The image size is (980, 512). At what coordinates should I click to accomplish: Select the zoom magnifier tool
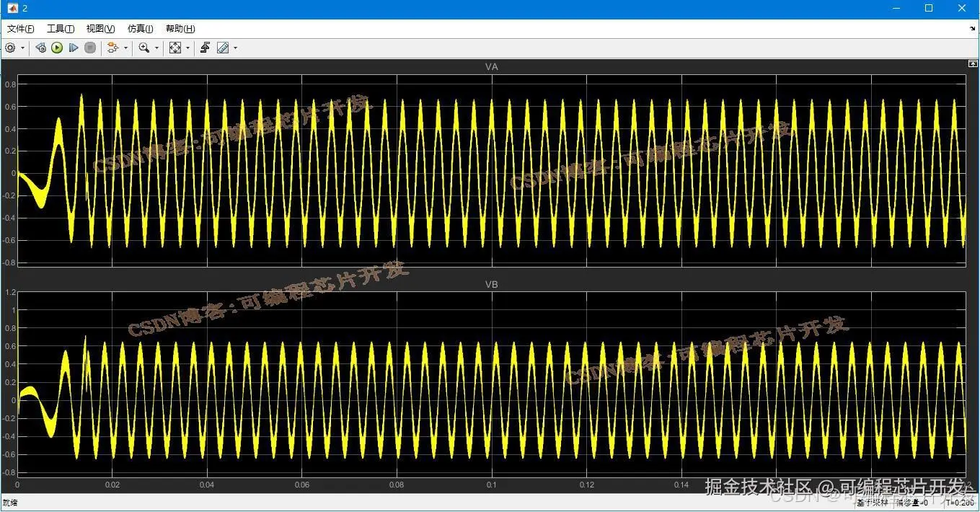pos(144,48)
